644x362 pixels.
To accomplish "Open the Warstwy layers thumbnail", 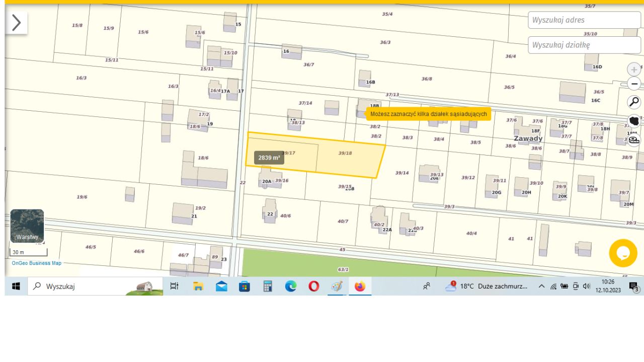I will tap(27, 226).
